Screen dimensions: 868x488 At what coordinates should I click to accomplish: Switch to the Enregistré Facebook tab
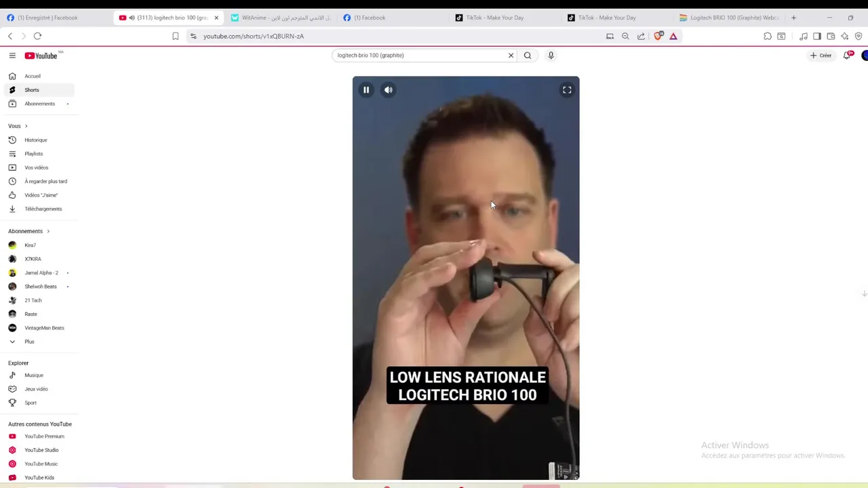(56, 18)
